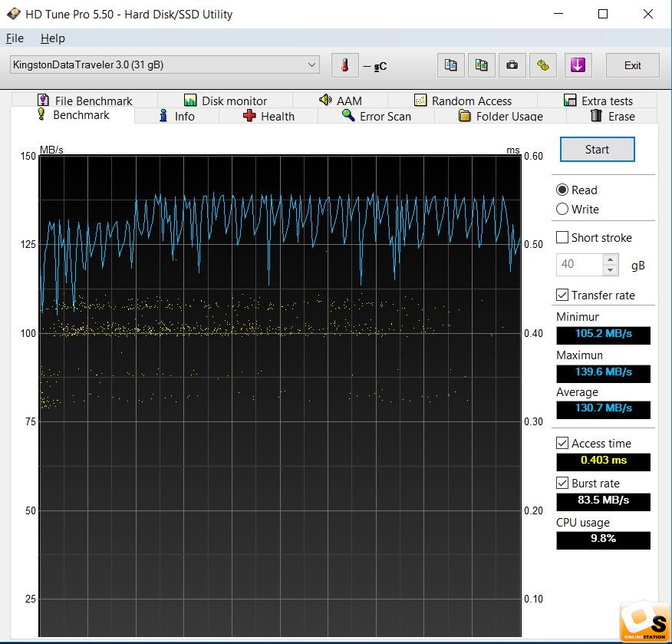Open the Error Scan tab

pyautogui.click(x=377, y=116)
